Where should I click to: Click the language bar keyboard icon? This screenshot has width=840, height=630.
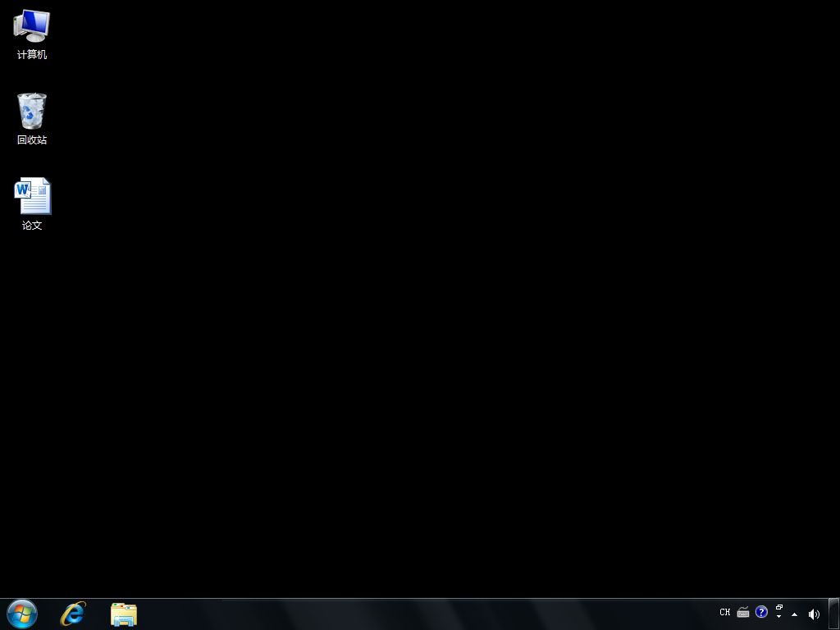point(743,612)
